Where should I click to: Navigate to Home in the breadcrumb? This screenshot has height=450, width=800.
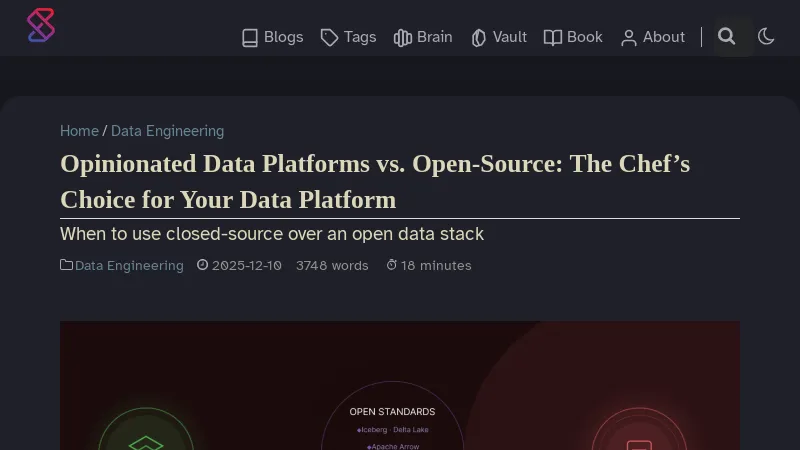79,131
